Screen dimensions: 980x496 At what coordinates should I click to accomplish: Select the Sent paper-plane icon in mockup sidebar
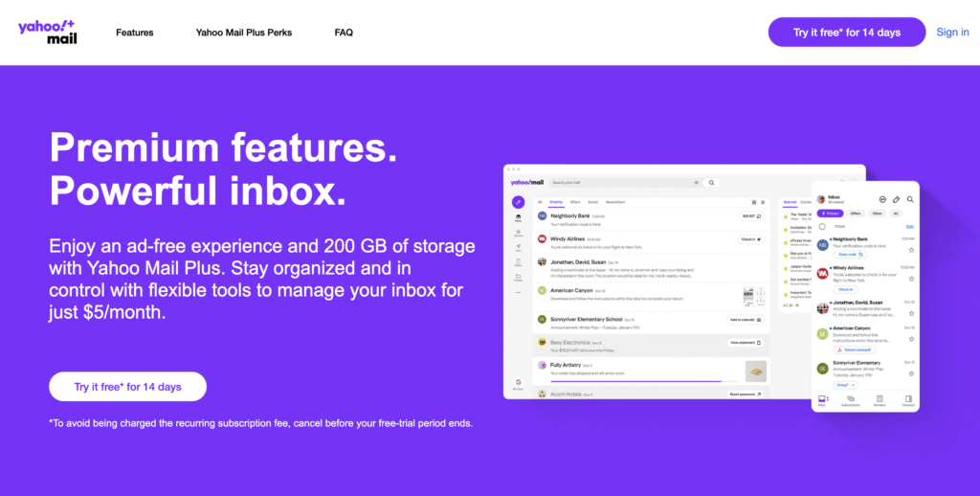click(x=518, y=248)
